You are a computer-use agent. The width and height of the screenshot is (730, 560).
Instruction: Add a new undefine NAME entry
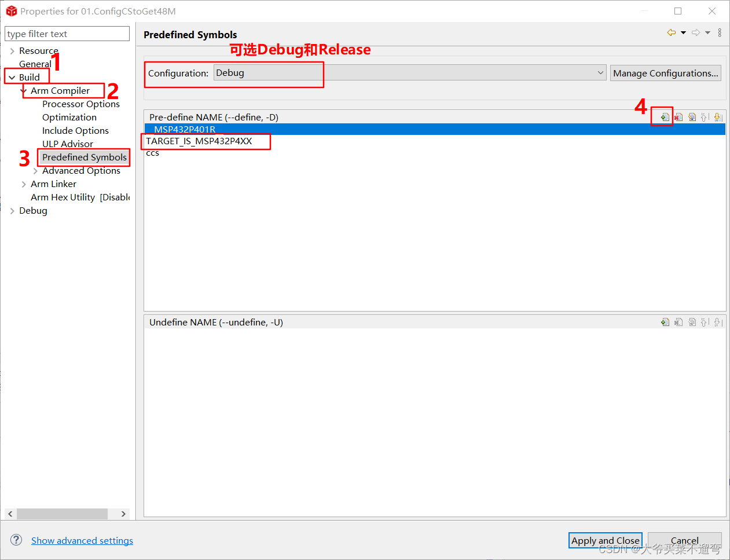point(665,322)
